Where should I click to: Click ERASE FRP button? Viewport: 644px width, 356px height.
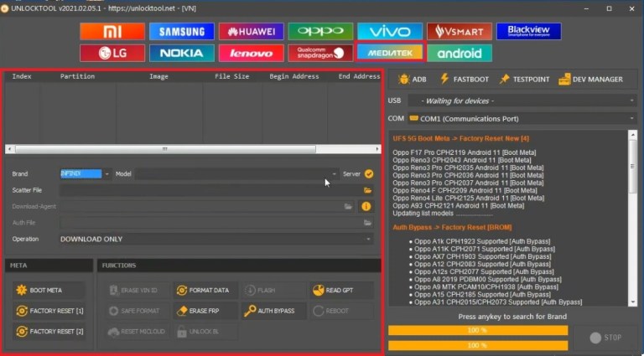pos(205,311)
